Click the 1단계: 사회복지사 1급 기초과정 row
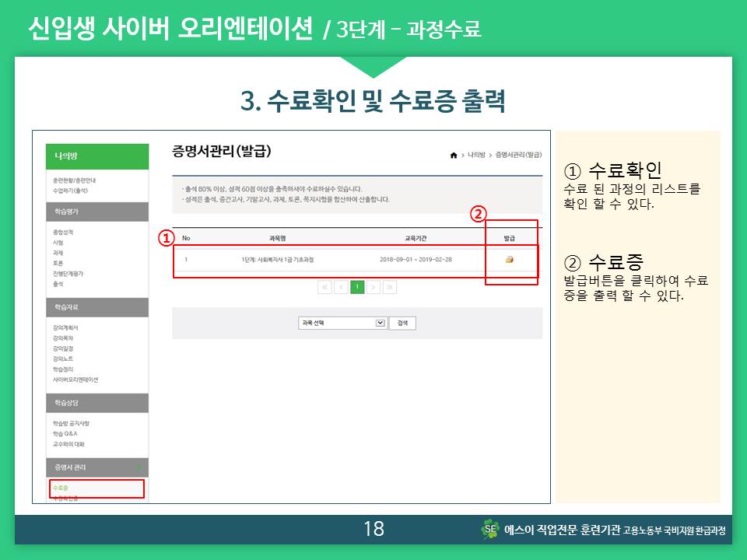 pyautogui.click(x=278, y=259)
